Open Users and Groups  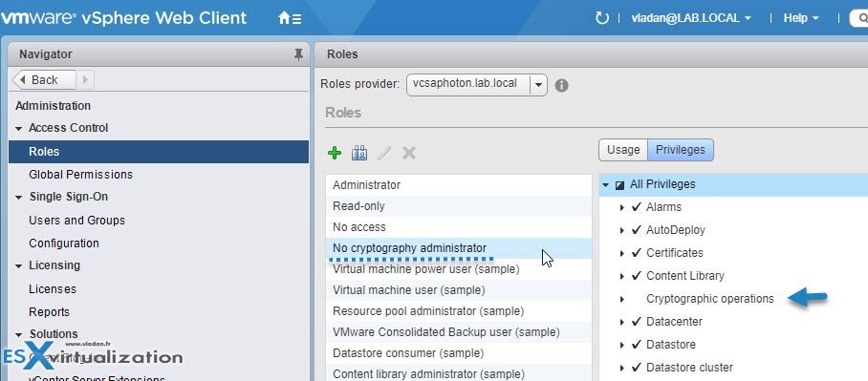(x=76, y=220)
